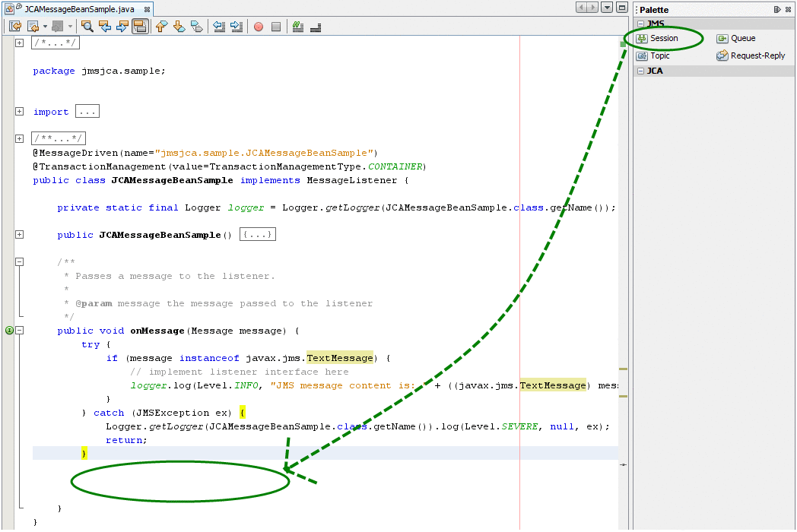The height and width of the screenshot is (532, 797).
Task: Click the green Comment lines icon
Action: (x=298, y=27)
